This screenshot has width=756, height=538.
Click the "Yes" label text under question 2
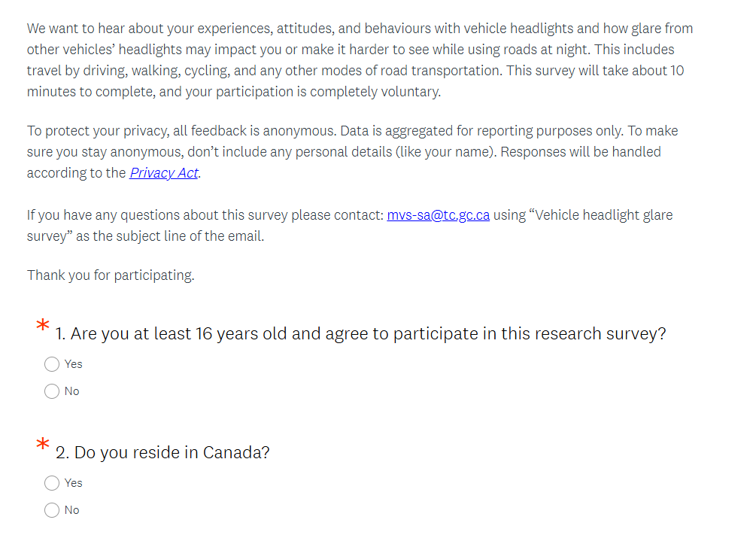pos(74,483)
